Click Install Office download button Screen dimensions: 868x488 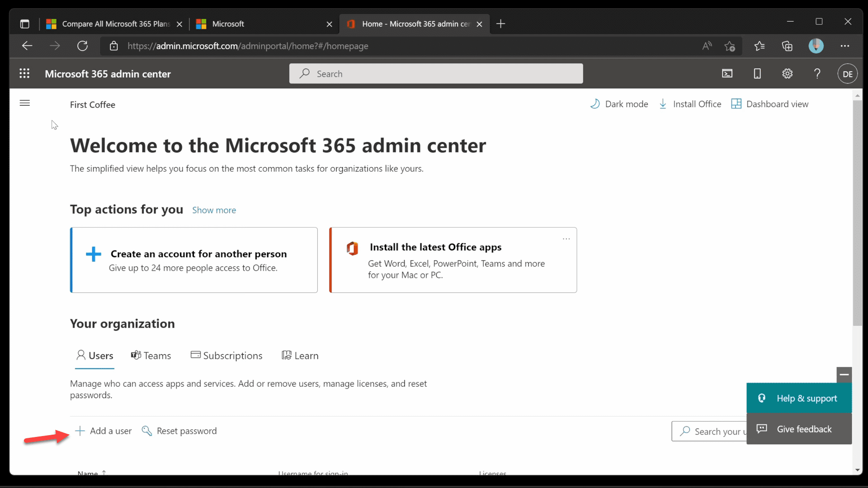pyautogui.click(x=690, y=104)
